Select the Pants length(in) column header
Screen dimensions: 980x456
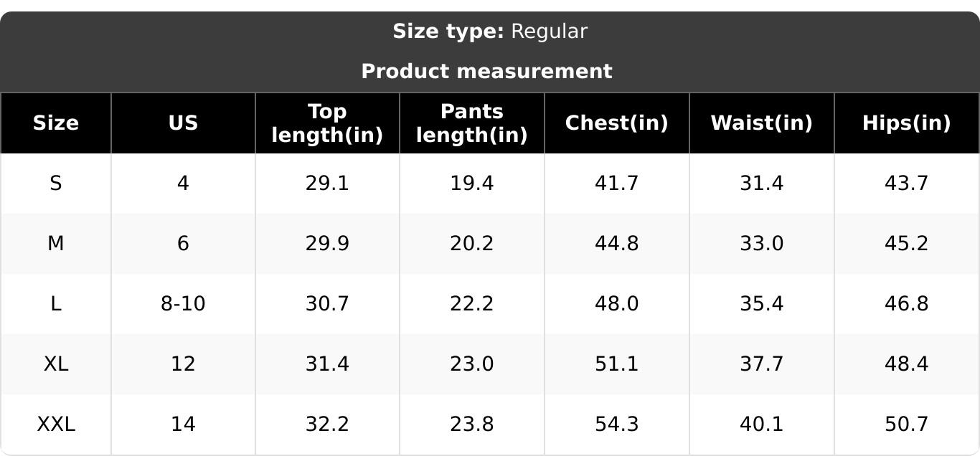472,123
